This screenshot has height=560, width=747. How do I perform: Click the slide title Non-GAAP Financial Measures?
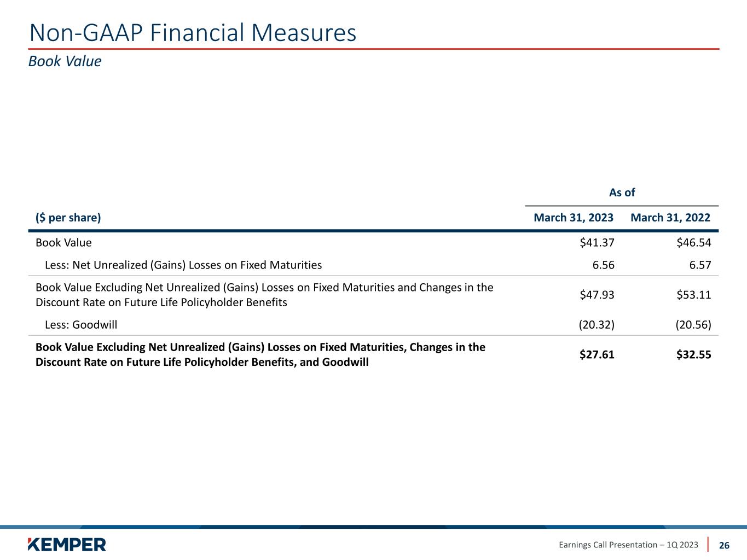(193, 33)
